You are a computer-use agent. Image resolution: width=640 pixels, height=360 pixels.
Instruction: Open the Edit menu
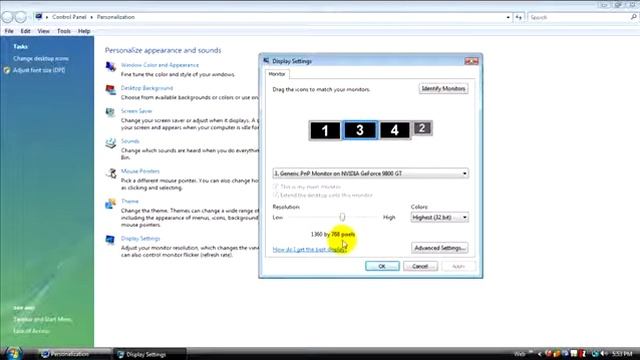(x=25, y=31)
